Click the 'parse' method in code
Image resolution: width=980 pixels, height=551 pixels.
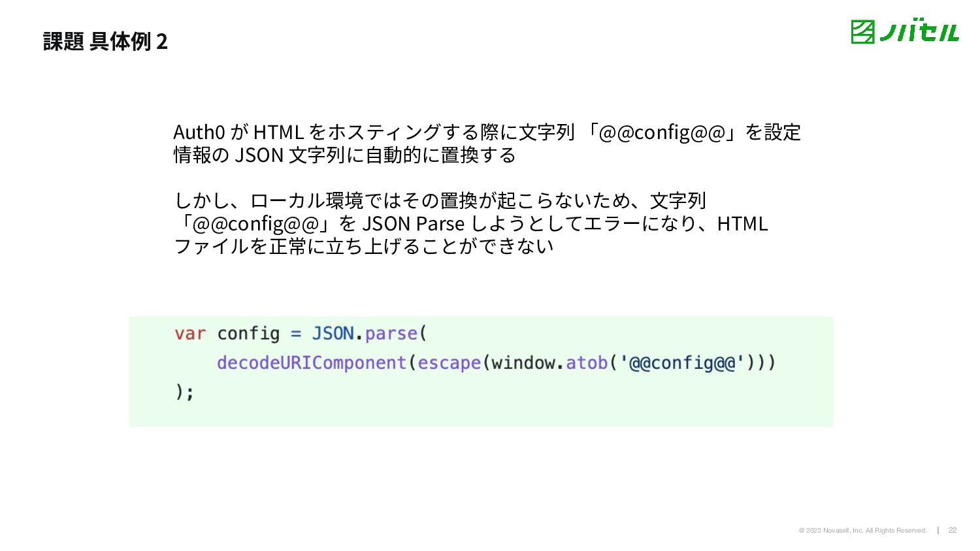point(391,334)
